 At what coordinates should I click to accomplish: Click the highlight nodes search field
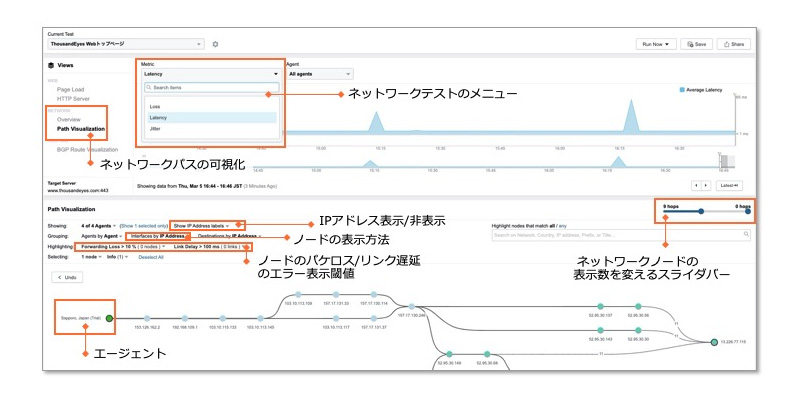click(619, 235)
